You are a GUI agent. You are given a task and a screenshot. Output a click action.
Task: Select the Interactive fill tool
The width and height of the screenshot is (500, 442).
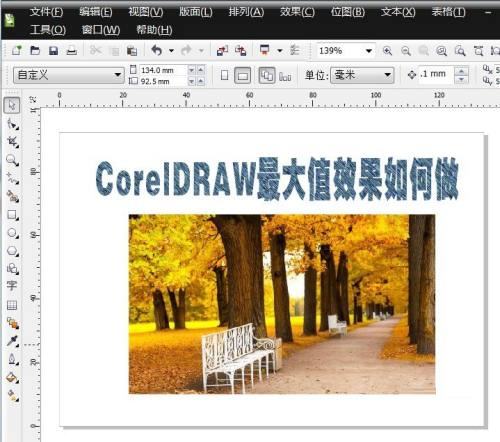(x=13, y=395)
